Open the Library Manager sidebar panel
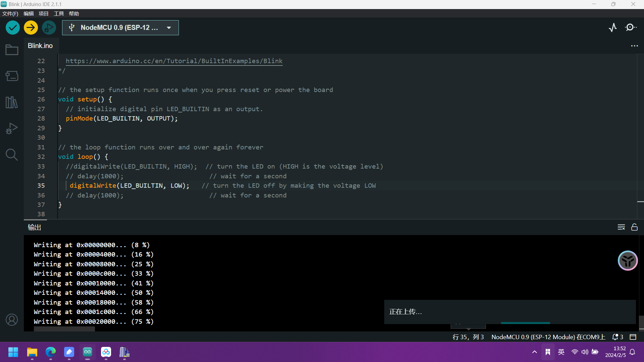 coord(12,102)
